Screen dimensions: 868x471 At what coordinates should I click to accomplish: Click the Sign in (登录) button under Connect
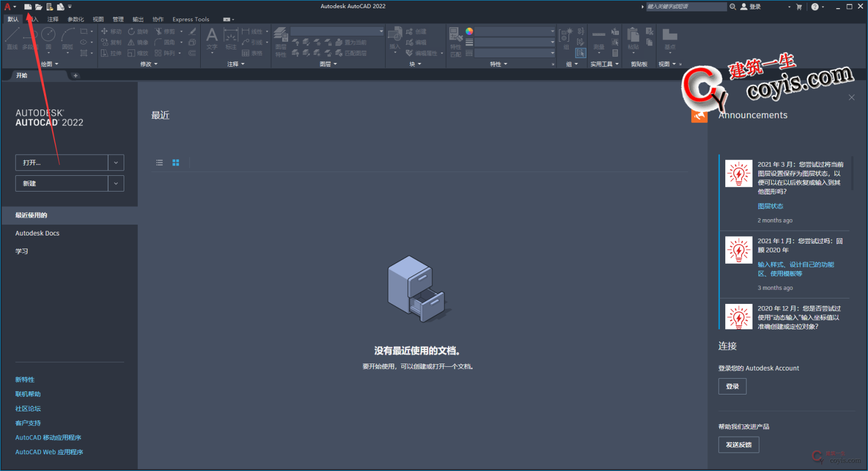[732, 386]
